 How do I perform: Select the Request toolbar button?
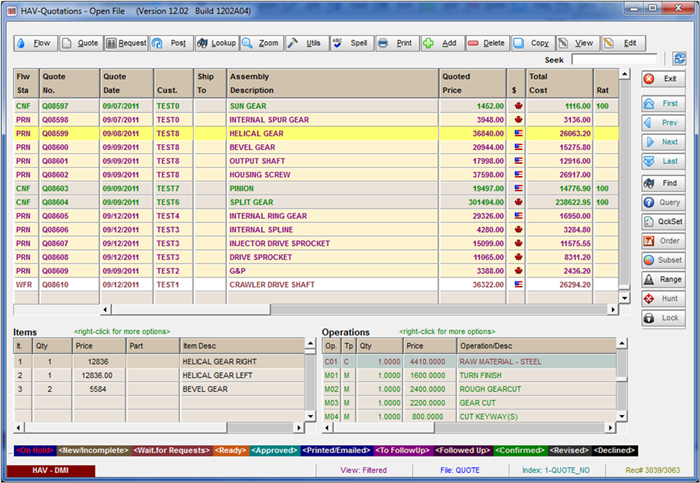tap(126, 43)
